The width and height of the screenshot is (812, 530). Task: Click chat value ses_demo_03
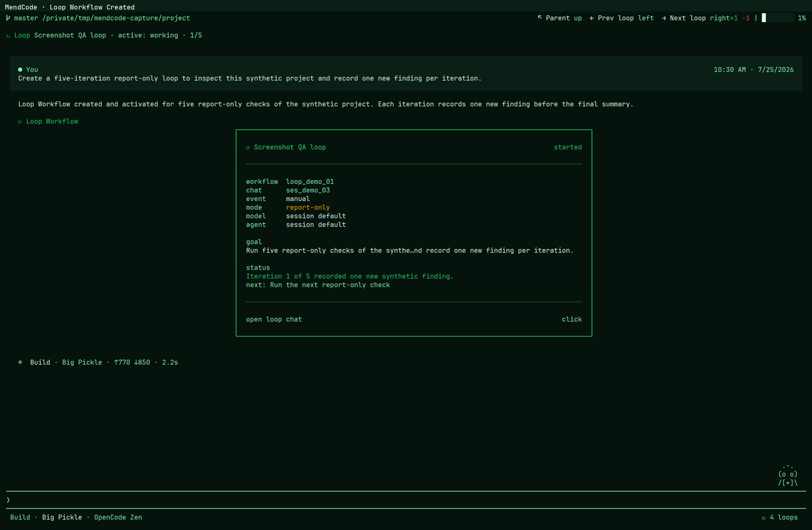[308, 190]
